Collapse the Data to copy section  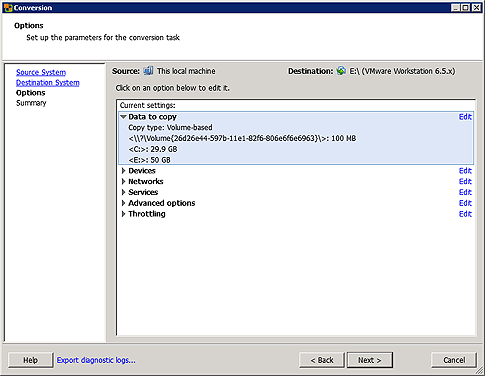pos(123,117)
